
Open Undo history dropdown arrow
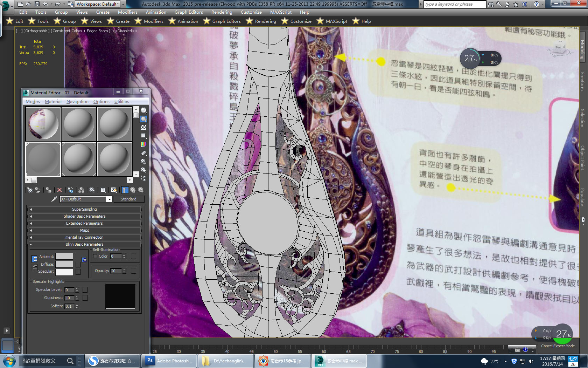pos(51,4)
